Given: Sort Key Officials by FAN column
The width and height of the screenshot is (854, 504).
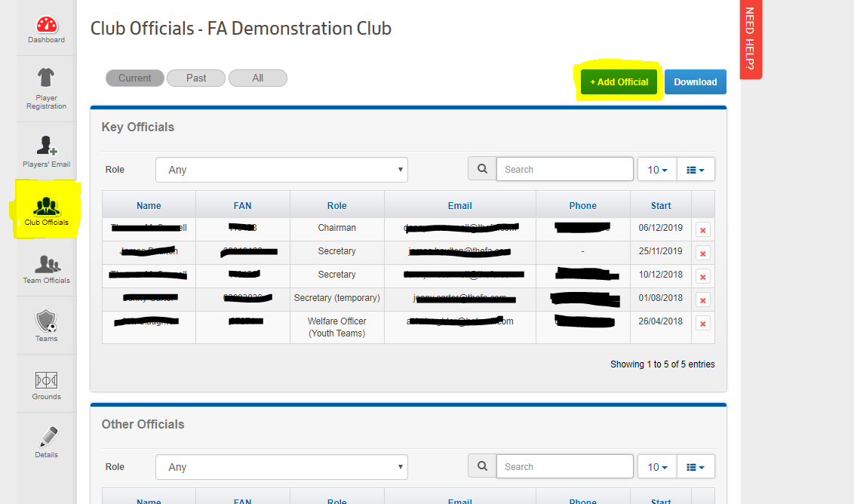Looking at the screenshot, I should click(x=242, y=205).
